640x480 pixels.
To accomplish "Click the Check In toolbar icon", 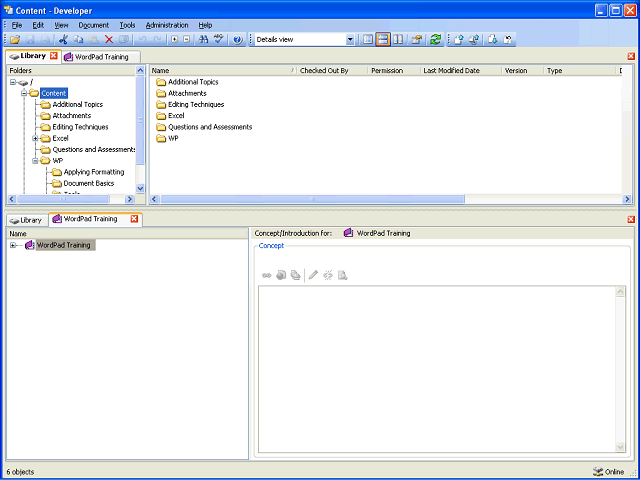I will coord(458,40).
